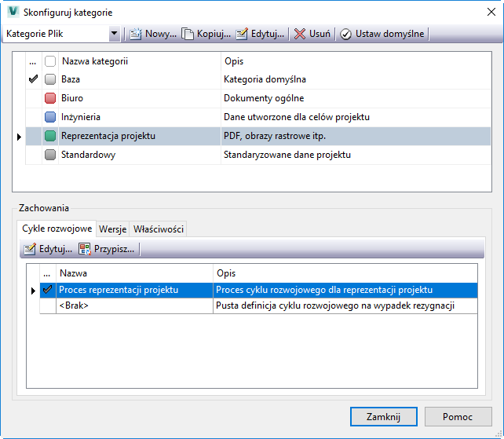Toggle checkbox for Proces reprezentacji projektu
The width and height of the screenshot is (504, 439).
48,290
